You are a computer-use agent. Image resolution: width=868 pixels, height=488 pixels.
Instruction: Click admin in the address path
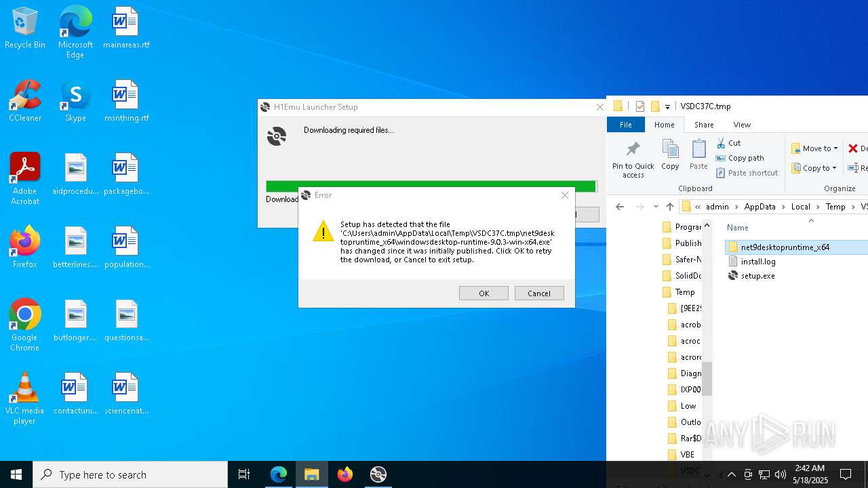717,207
